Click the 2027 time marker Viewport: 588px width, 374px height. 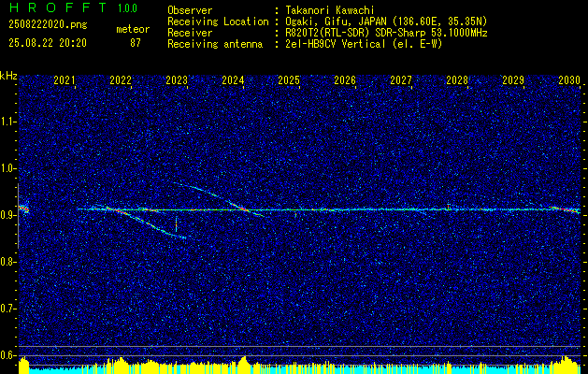(401, 80)
